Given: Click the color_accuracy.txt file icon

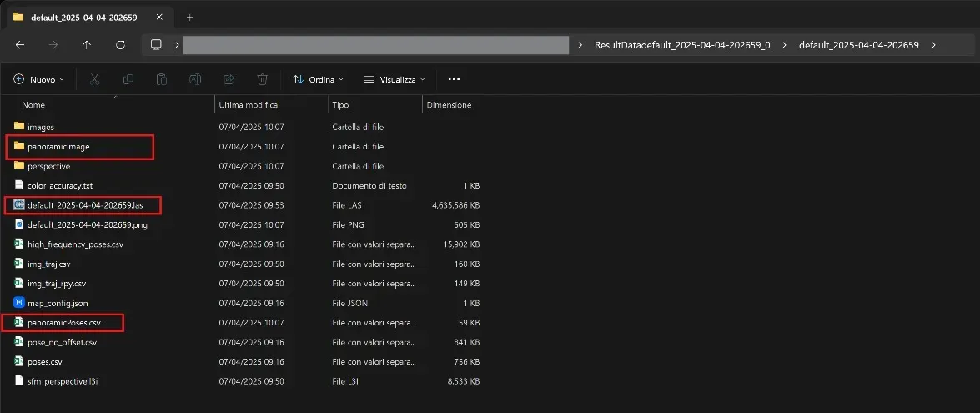Looking at the screenshot, I should coord(18,185).
